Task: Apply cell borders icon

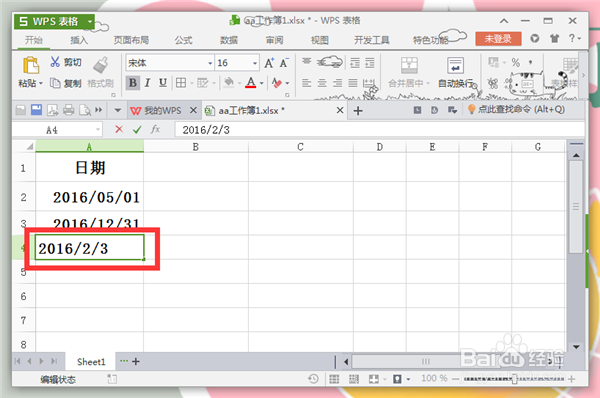Action: [x=181, y=83]
